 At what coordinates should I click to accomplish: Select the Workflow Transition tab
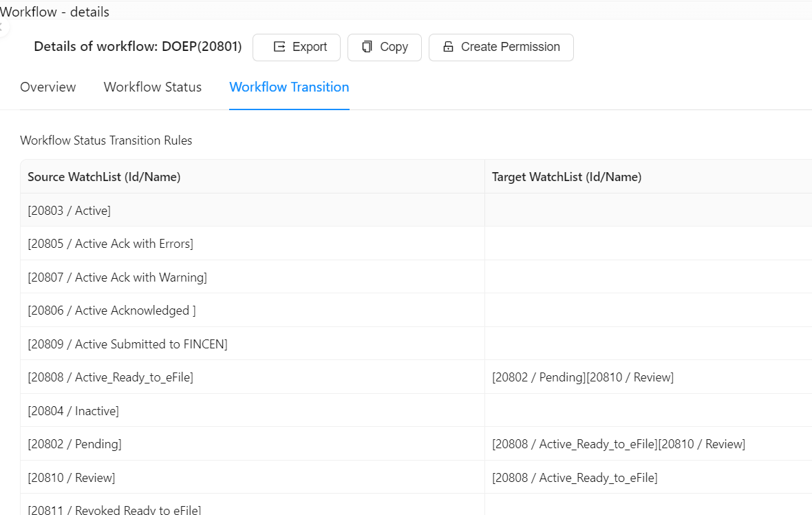[x=289, y=87]
